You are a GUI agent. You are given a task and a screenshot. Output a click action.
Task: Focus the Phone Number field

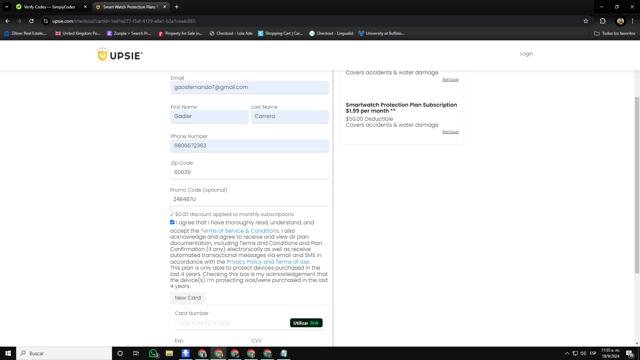tap(249, 146)
